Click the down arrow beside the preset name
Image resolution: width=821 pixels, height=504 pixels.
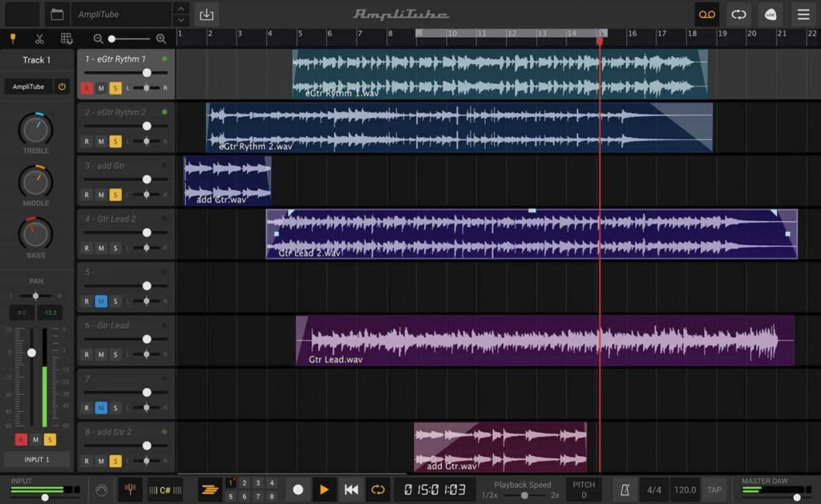point(180,19)
